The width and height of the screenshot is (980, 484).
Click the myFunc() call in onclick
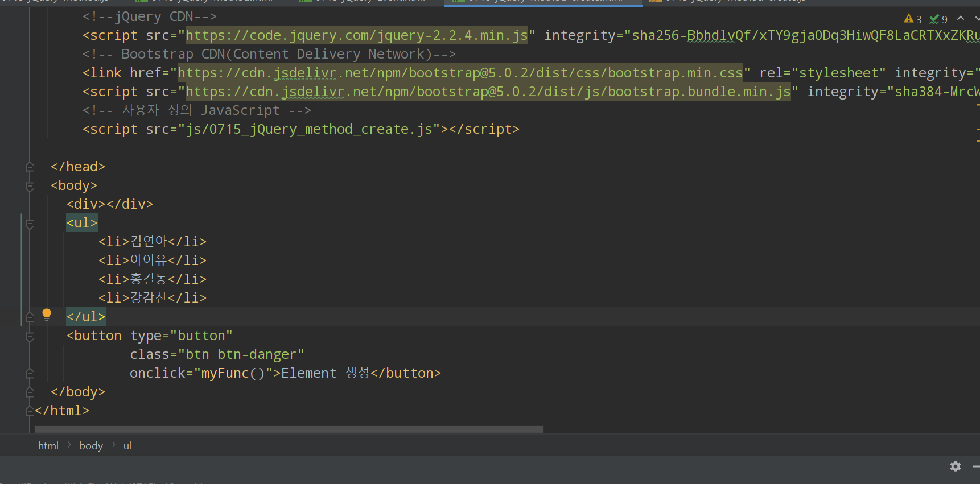233,373
